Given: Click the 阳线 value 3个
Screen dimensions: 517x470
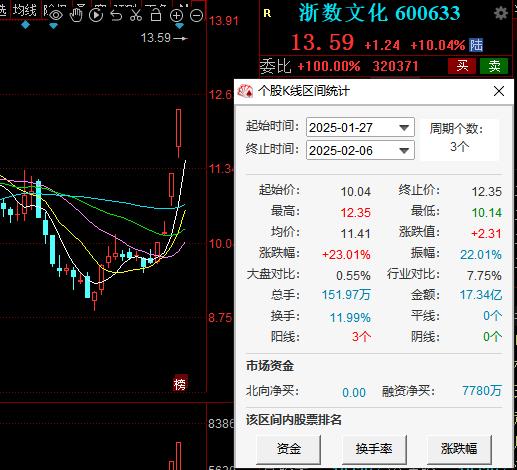Looking at the screenshot, I should point(361,337).
